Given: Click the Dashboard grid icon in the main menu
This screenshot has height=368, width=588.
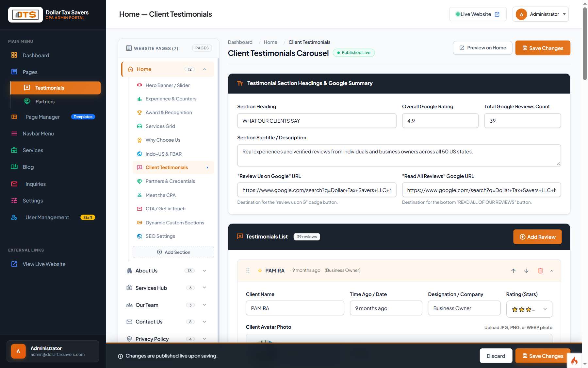Looking at the screenshot, I should [14, 55].
